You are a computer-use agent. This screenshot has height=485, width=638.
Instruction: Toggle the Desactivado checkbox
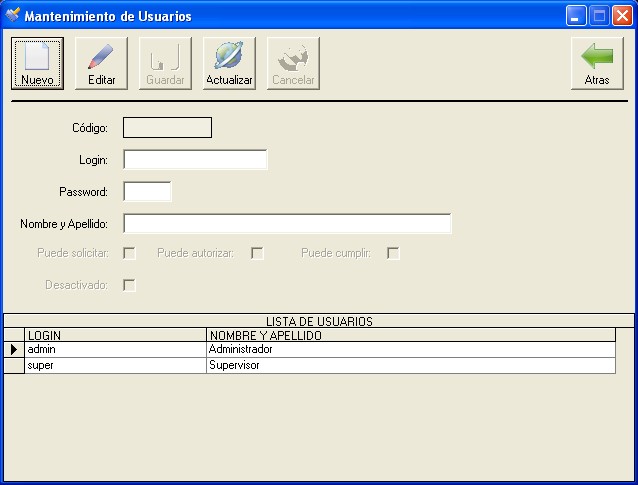tap(129, 285)
